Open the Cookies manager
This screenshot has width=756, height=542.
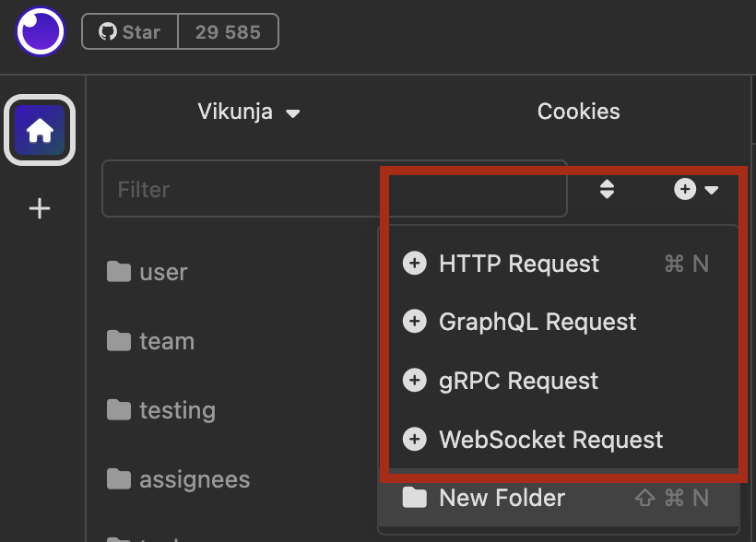point(578,112)
